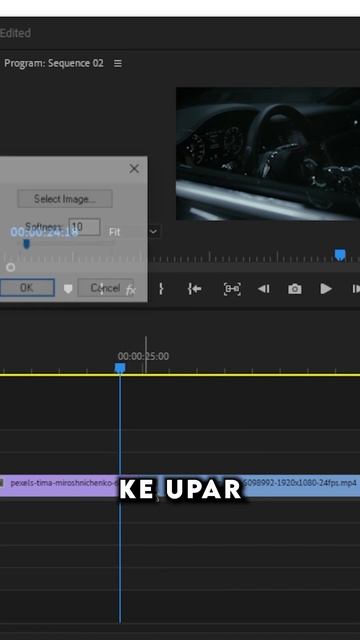Export frame with camera icon
360x640 pixels.
(295, 289)
